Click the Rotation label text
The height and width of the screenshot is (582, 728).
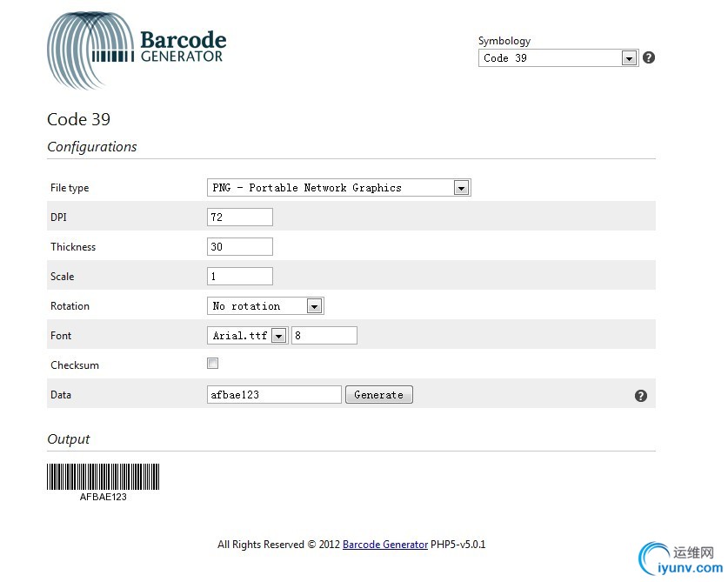click(70, 306)
